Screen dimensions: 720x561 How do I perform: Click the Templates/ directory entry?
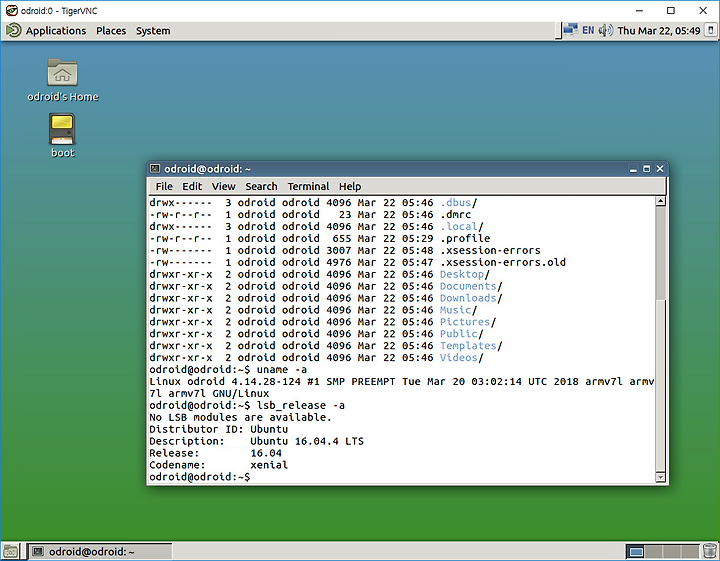(471, 346)
